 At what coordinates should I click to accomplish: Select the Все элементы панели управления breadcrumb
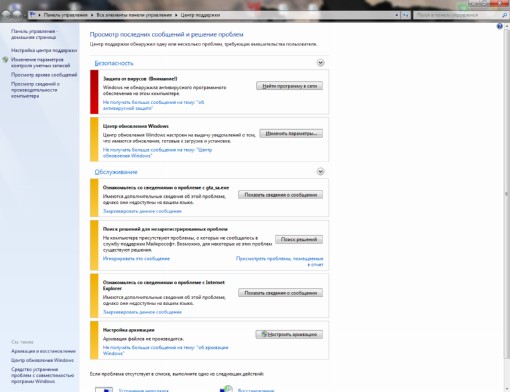(x=134, y=15)
